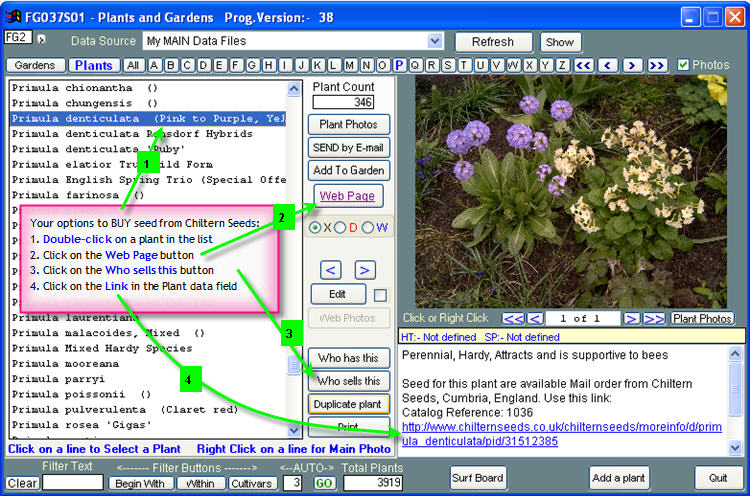Click the Edit button
Viewport: 750px width, 496px height.
point(338,294)
